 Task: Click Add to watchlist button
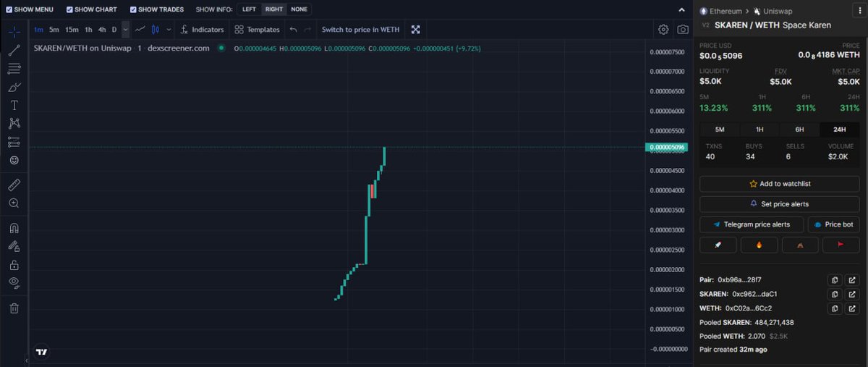[780, 184]
